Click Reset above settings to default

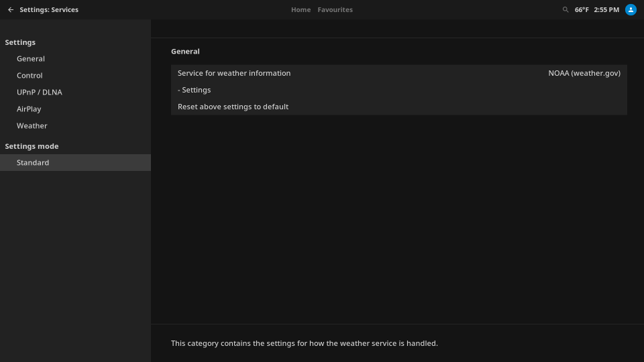point(233,107)
